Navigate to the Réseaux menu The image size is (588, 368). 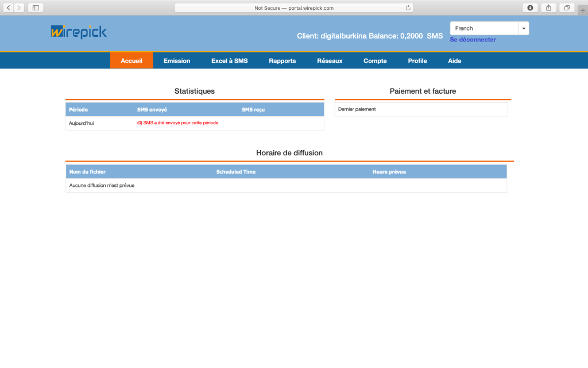[330, 61]
